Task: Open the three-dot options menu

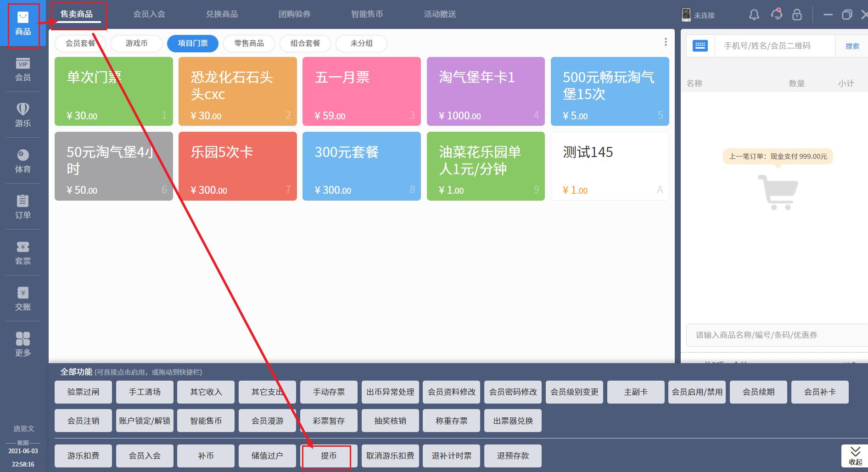Action: [x=666, y=42]
